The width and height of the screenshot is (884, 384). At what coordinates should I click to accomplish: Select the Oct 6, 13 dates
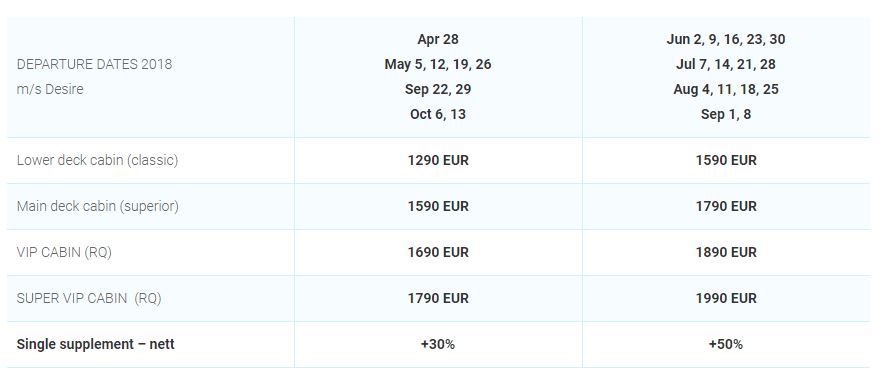tap(438, 114)
